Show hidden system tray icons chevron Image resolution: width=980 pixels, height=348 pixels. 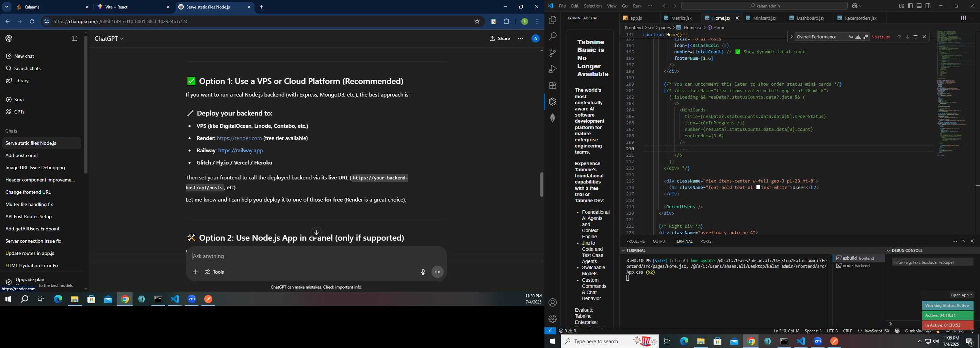click(919, 342)
